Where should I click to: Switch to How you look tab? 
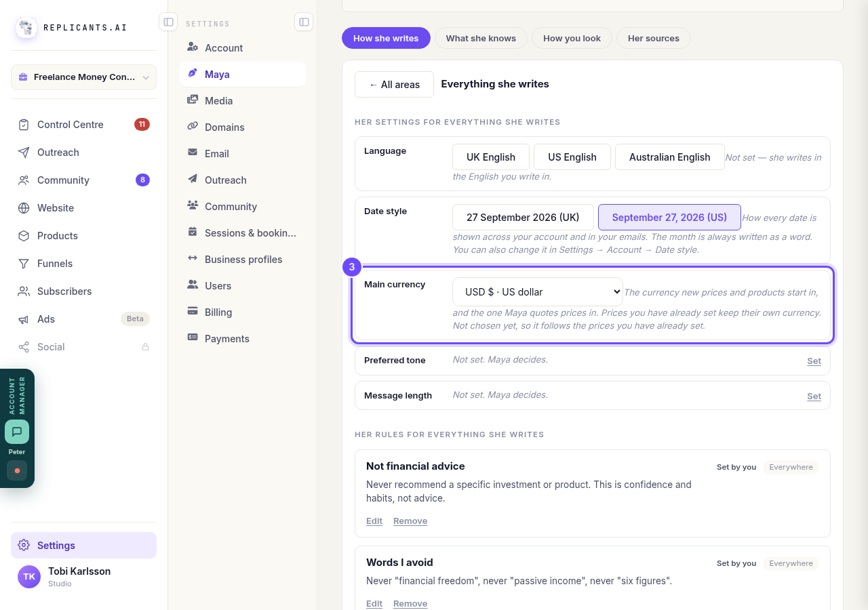[572, 38]
